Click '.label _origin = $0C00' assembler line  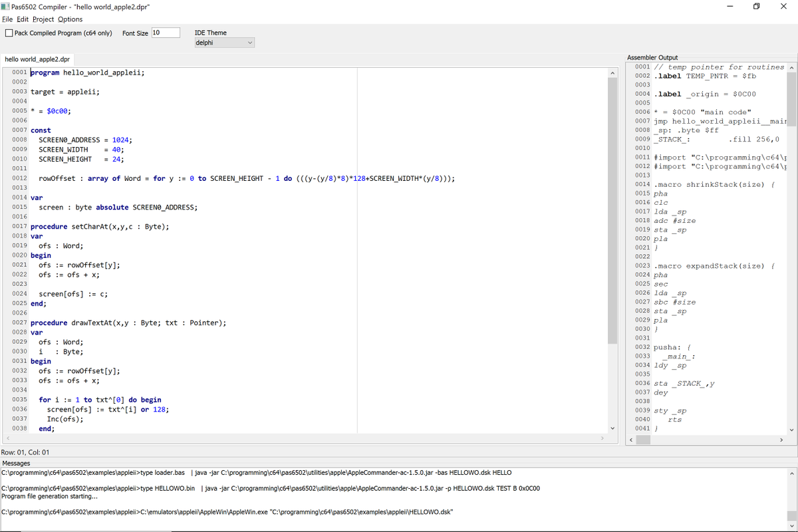pyautogui.click(x=705, y=94)
